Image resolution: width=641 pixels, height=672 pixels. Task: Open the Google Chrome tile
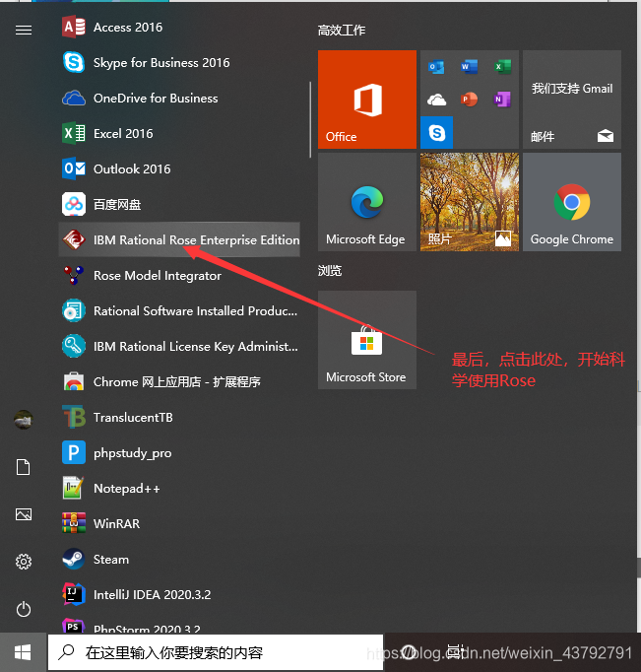[x=572, y=202]
